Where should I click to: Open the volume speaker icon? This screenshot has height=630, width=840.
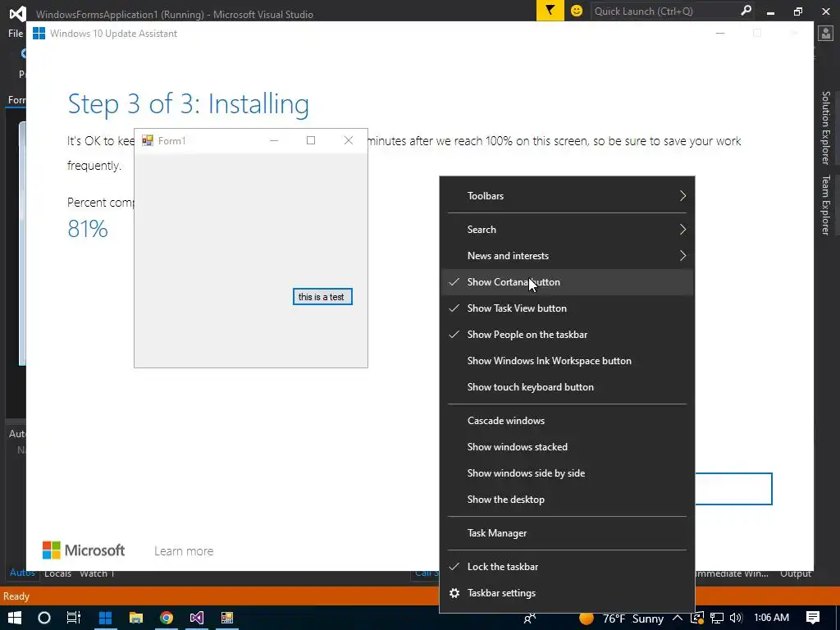click(736, 619)
